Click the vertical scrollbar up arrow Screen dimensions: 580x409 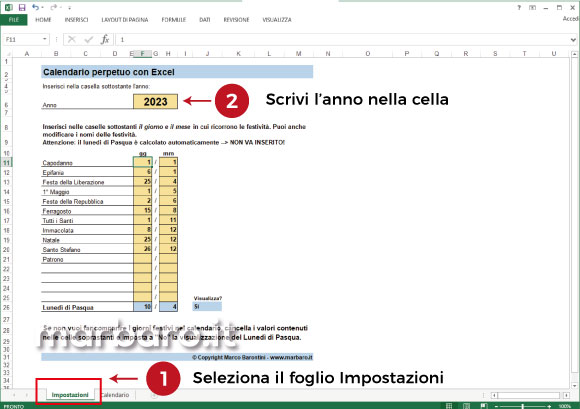pos(574,54)
